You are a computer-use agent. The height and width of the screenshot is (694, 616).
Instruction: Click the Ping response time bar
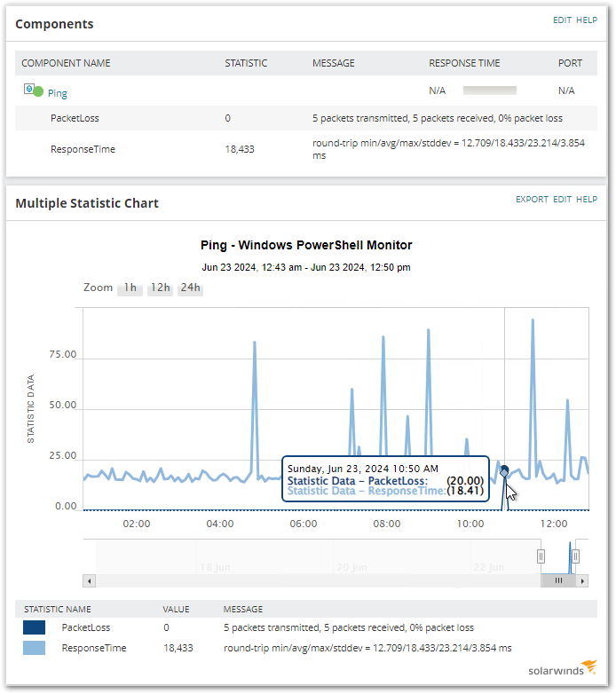point(489,91)
